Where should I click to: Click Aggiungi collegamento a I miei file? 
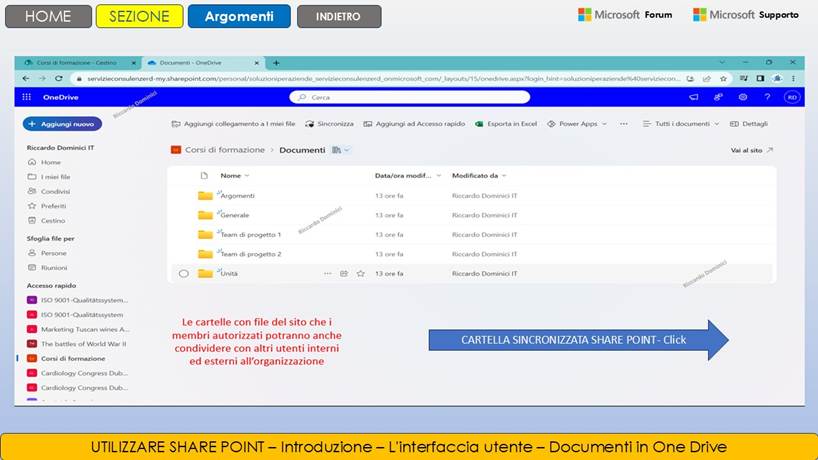pos(233,124)
